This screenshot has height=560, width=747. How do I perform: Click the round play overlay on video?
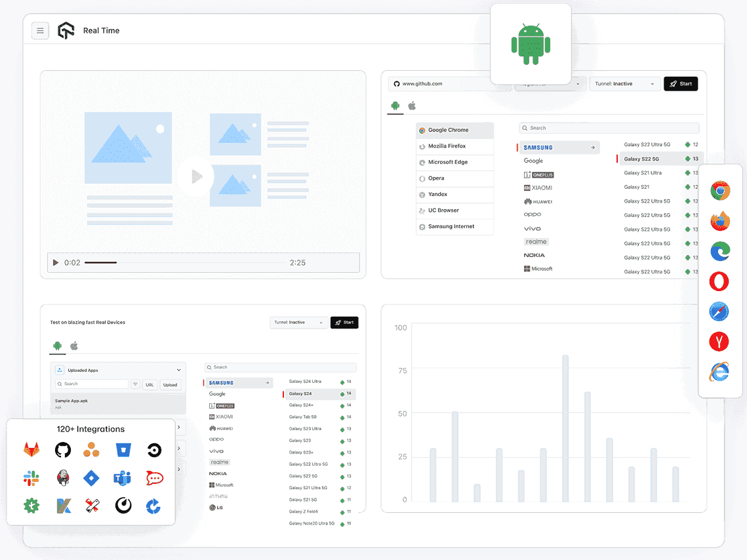pos(196,176)
